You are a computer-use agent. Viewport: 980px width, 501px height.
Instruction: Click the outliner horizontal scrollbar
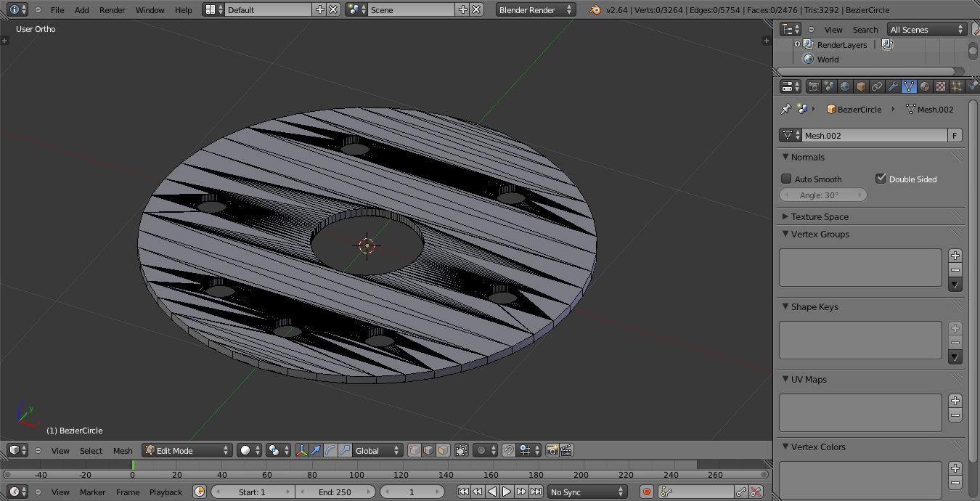click(x=871, y=71)
